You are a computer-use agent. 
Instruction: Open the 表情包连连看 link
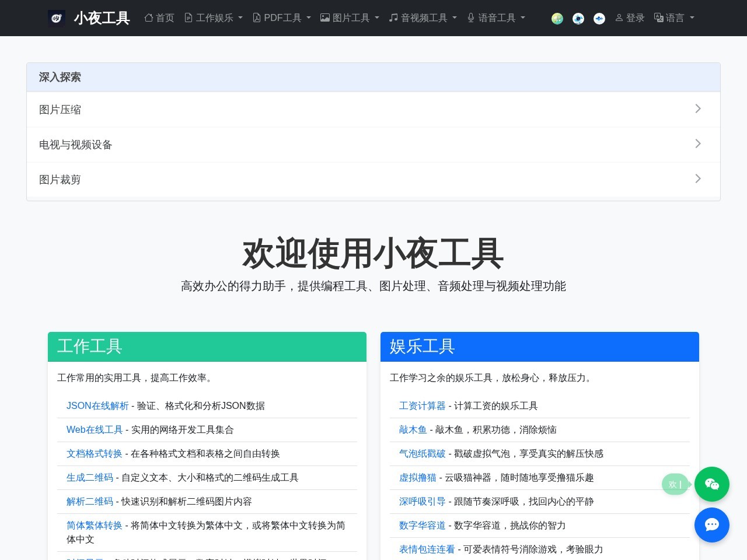coord(427,549)
